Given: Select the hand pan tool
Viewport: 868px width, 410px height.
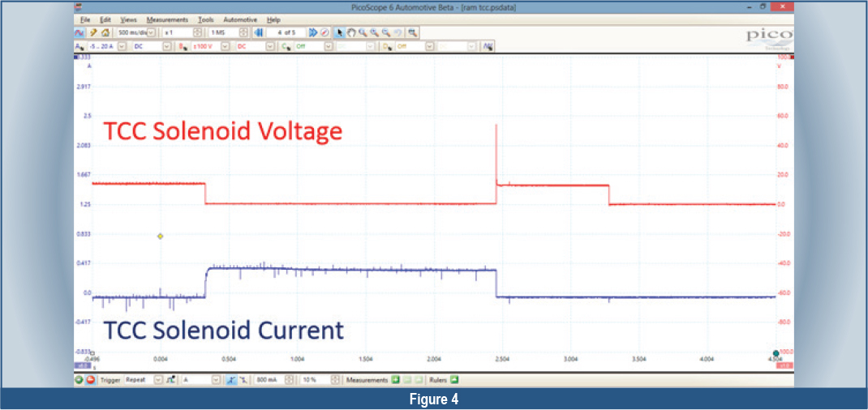Looking at the screenshot, I should pyautogui.click(x=351, y=32).
